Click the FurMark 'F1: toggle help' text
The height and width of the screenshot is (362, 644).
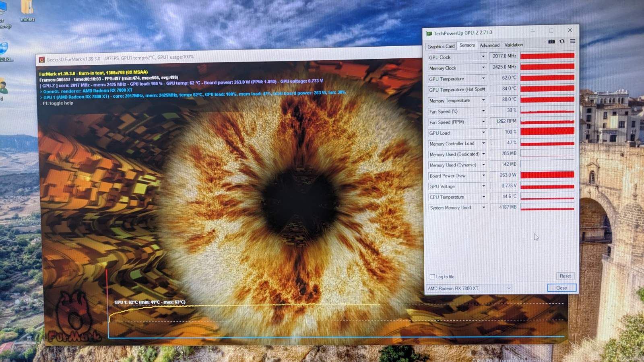[57, 103]
